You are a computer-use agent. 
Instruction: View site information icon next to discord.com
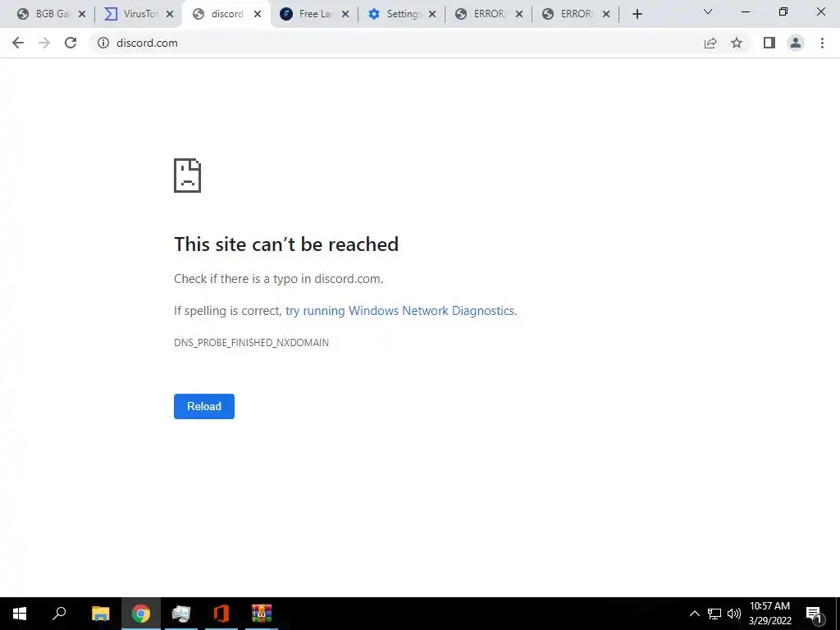[103, 43]
